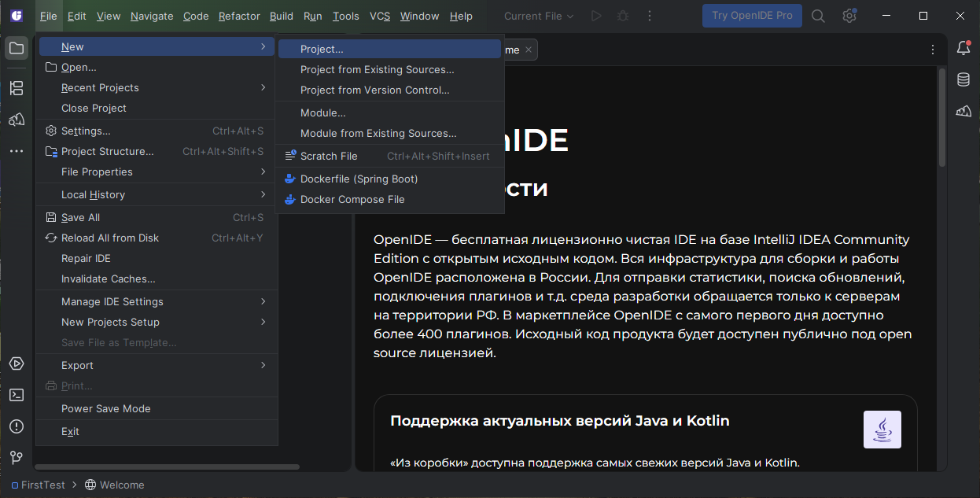Choose Module from Existing Sources...
Image resolution: width=980 pixels, height=498 pixels.
389,133
